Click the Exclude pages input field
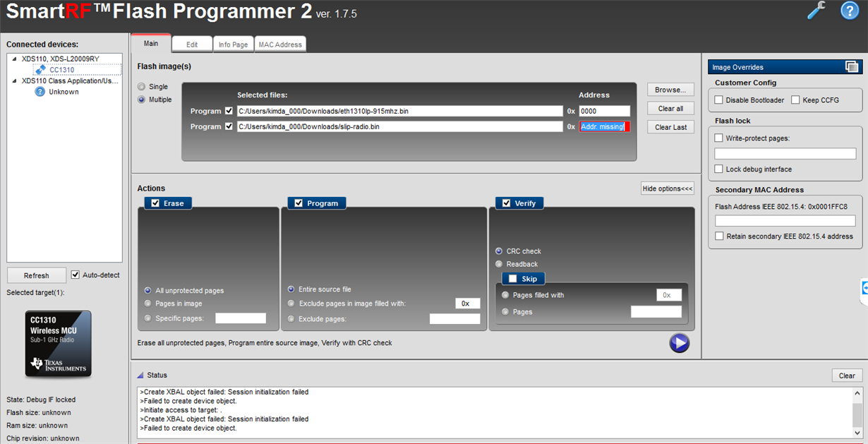Screen dimensions: 868x444 pos(455,319)
